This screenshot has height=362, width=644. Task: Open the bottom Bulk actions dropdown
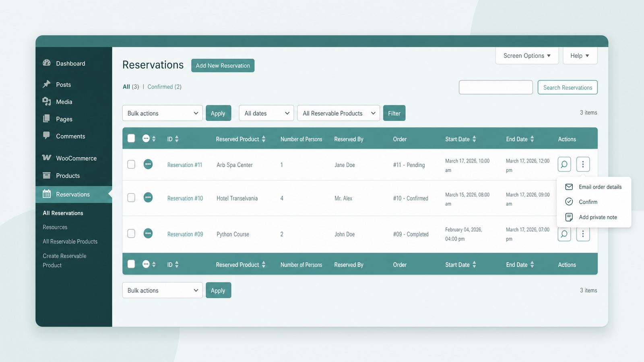pyautogui.click(x=162, y=290)
